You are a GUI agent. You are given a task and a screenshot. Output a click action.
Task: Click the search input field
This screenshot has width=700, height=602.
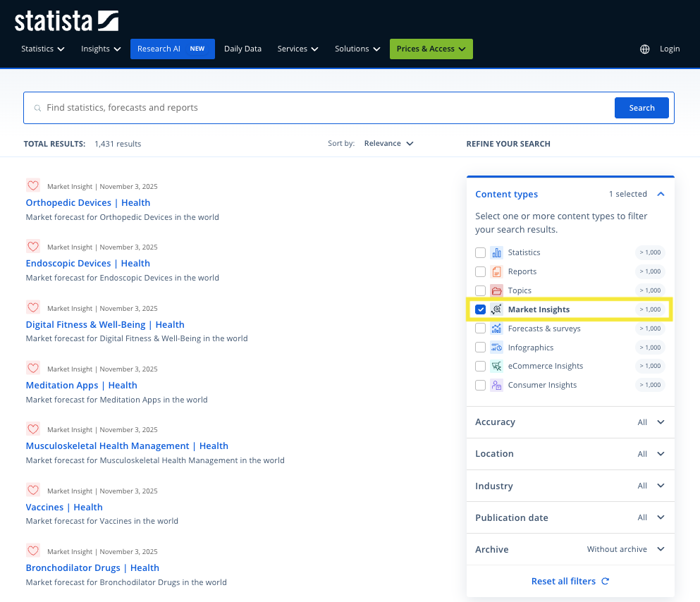(x=324, y=108)
